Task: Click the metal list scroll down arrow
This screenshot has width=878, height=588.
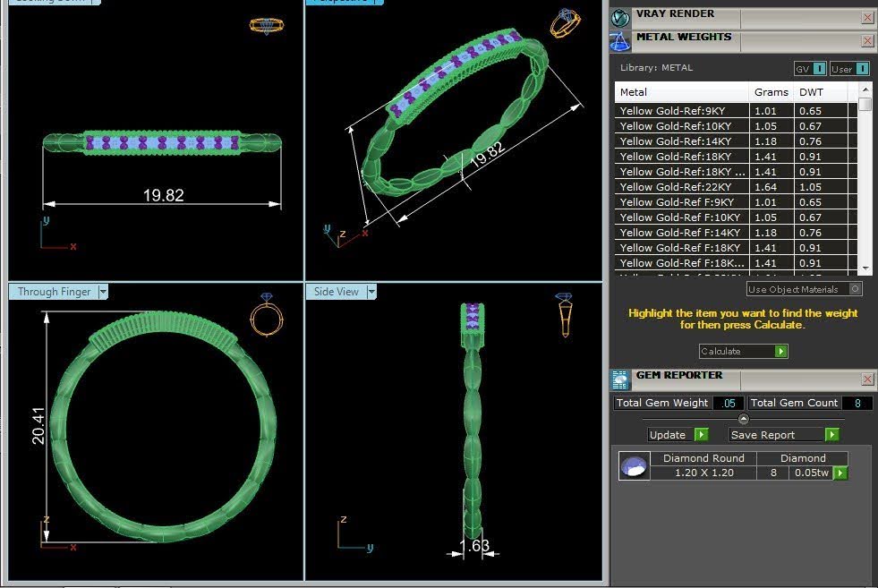Action: [865, 268]
